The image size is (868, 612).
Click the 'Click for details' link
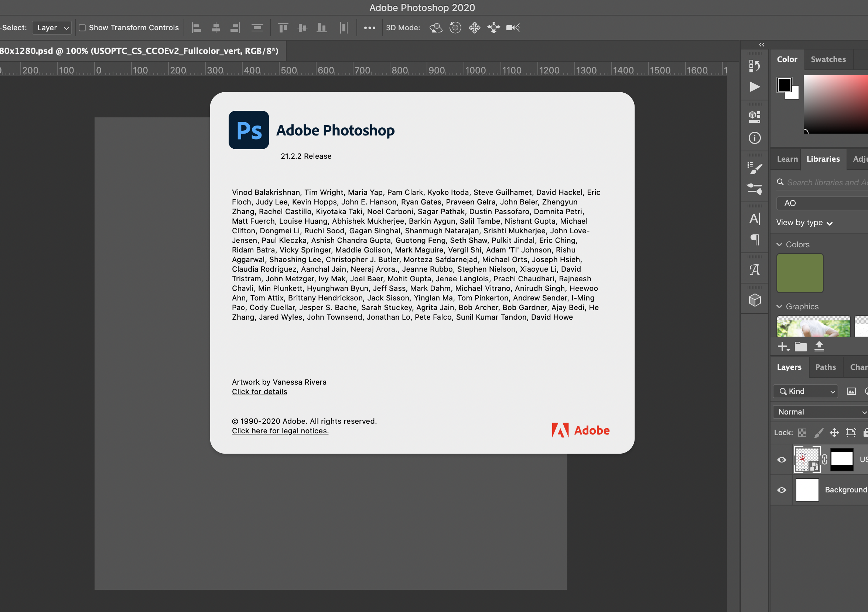click(x=259, y=392)
